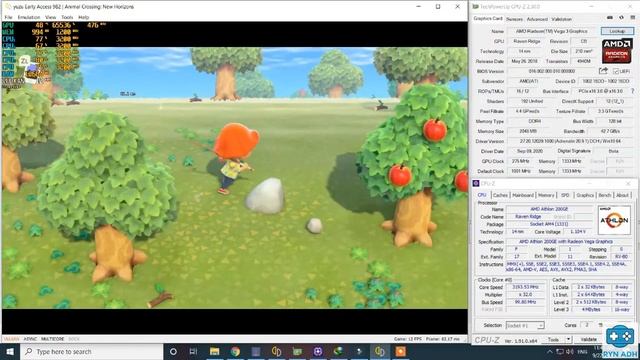Click the volume icon in system tray
The image size is (640, 360).
(x=570, y=352)
